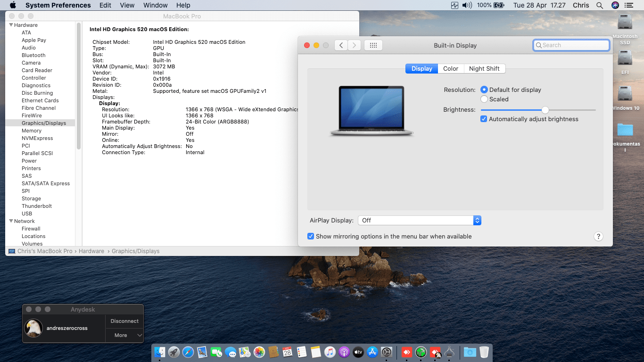Toggle Automatically adjust brightness checkbox

tap(483, 119)
